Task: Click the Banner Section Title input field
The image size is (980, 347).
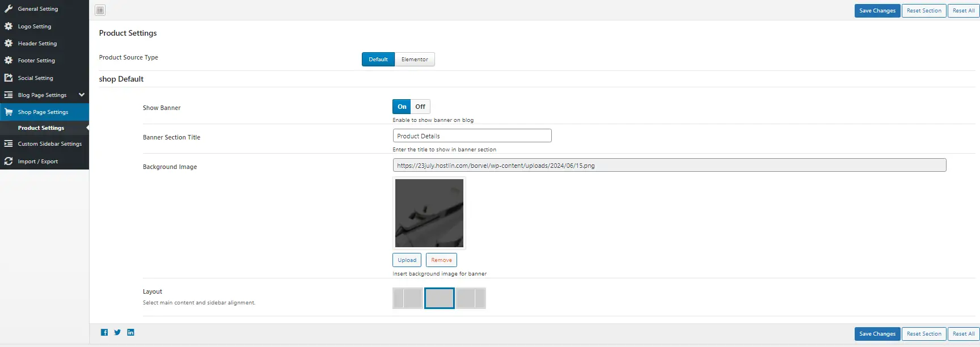Action: [472, 136]
